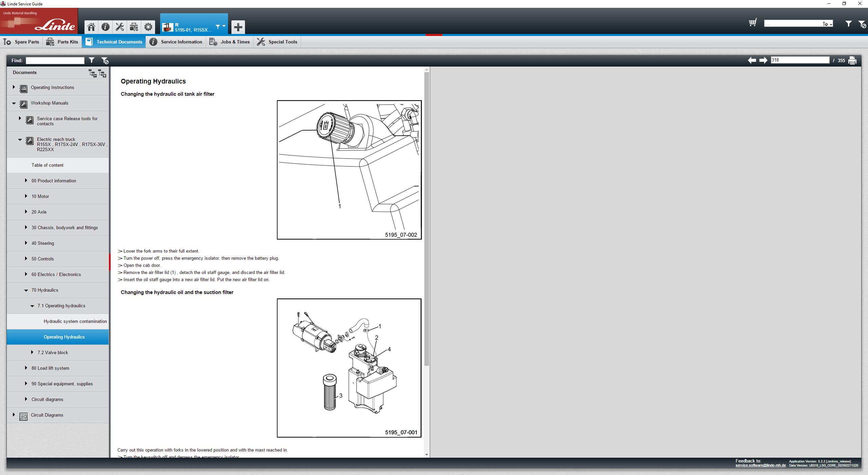Expand 20 Axle section
Screen dimensions: 868x475
click(26, 212)
